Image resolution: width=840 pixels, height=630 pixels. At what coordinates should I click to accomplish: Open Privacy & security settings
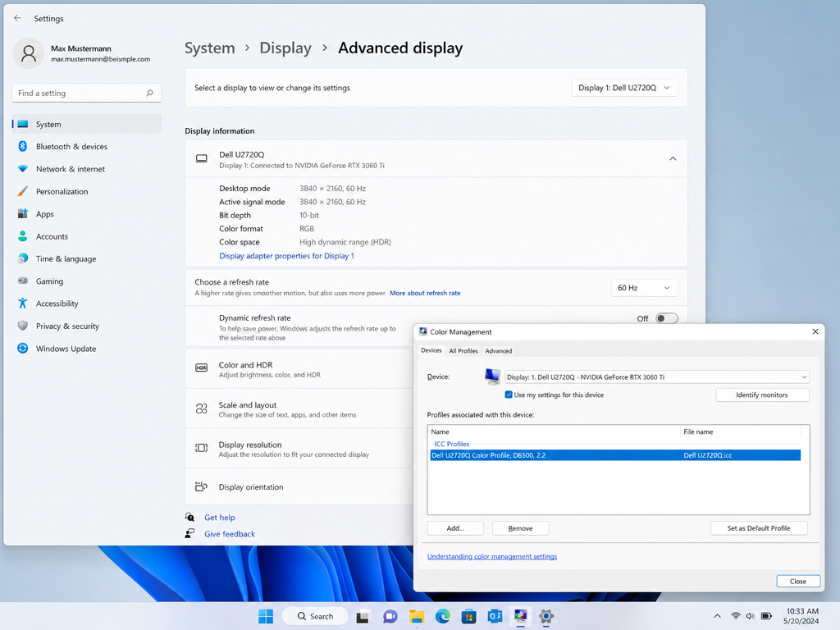87,326
